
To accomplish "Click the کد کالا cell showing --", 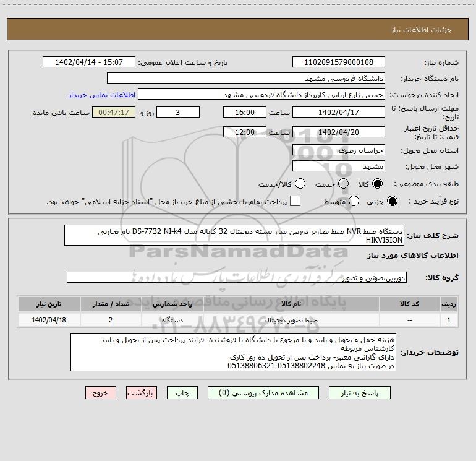I will point(409,321).
